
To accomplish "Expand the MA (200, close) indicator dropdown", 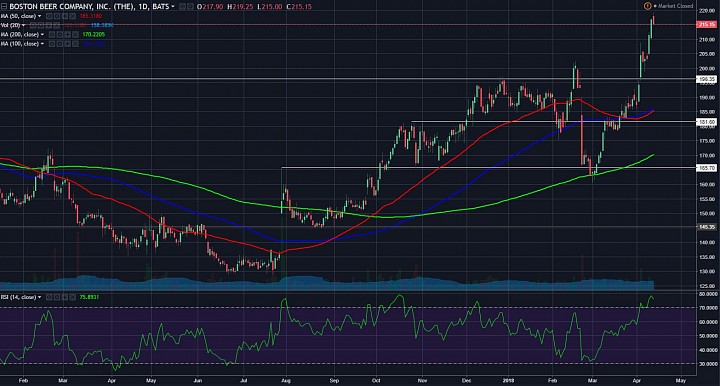I will click(x=42, y=34).
